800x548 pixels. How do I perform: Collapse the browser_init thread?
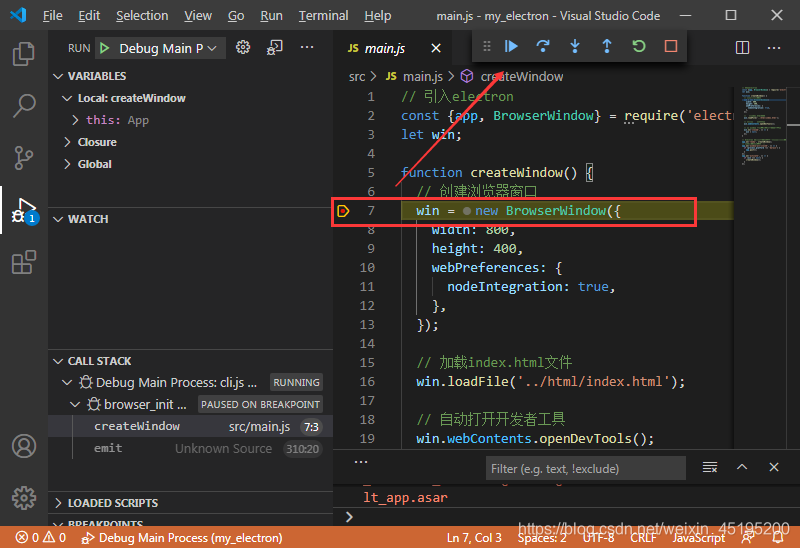75,405
